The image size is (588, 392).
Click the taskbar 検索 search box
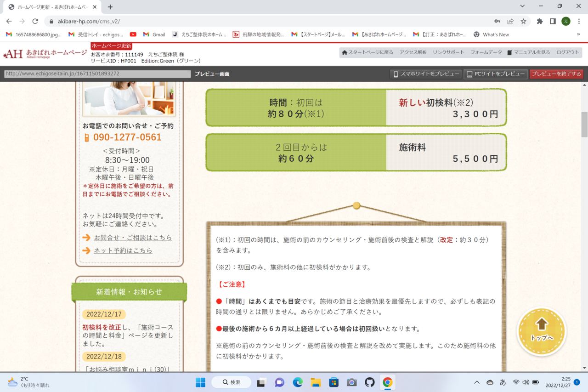pyautogui.click(x=231, y=382)
